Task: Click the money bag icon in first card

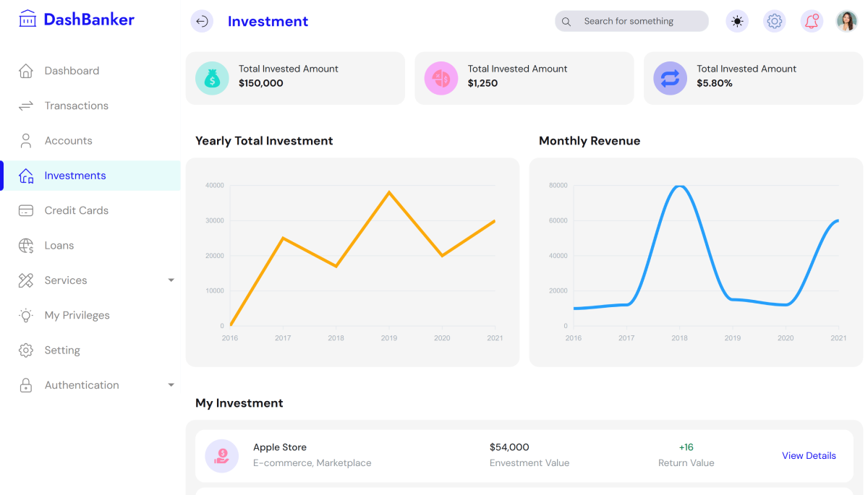Action: click(212, 78)
